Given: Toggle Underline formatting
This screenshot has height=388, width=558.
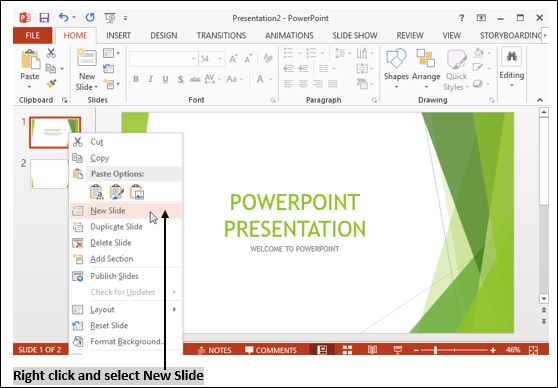Looking at the screenshot, I should (165, 79).
